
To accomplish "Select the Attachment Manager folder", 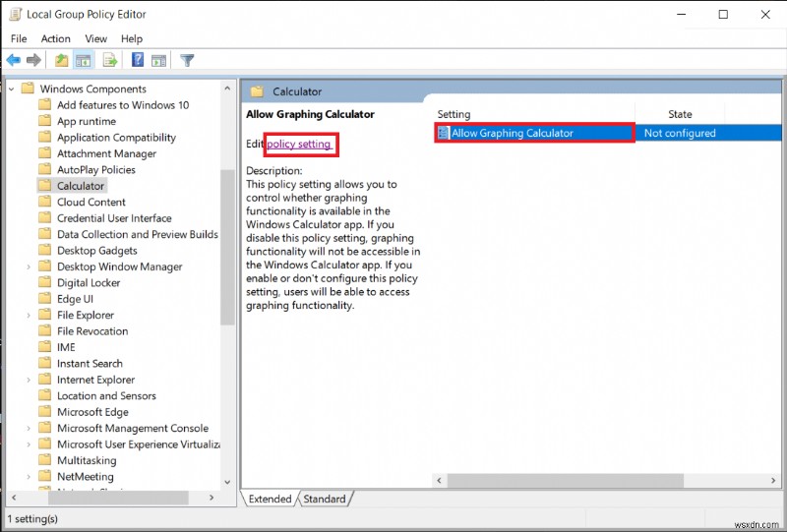I will tap(106, 153).
